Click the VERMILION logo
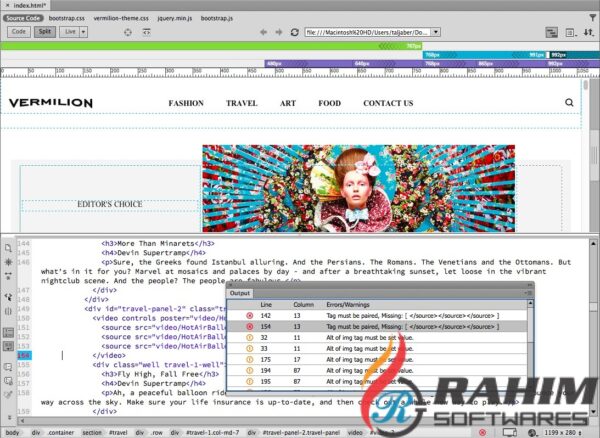 click(51, 103)
